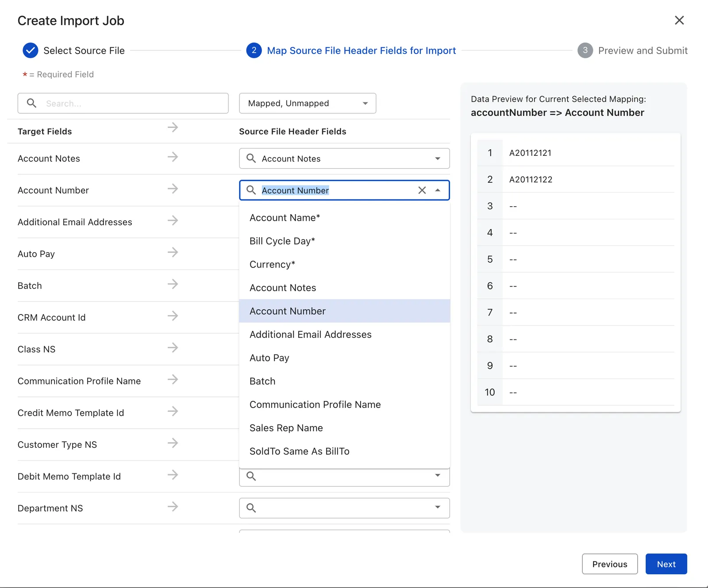Click the search icon in the Account Notes combo box

[251, 158]
